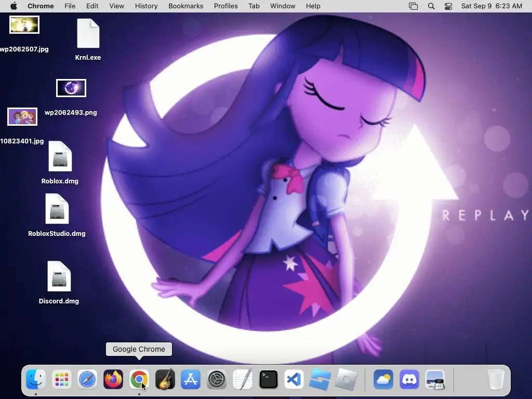Launch Discord from the dock
The image size is (532, 399).
[409, 379]
